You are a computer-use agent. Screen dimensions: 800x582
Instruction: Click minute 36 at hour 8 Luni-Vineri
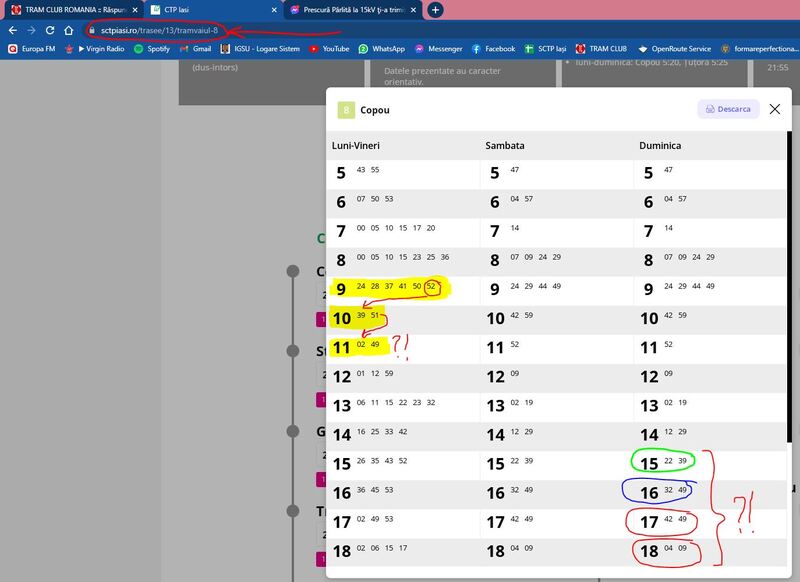[x=445, y=257]
